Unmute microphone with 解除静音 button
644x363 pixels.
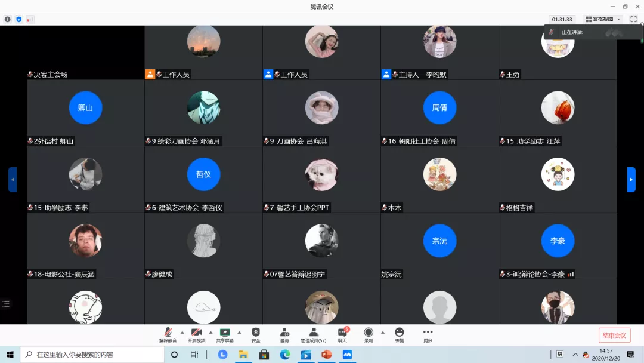[168, 334]
